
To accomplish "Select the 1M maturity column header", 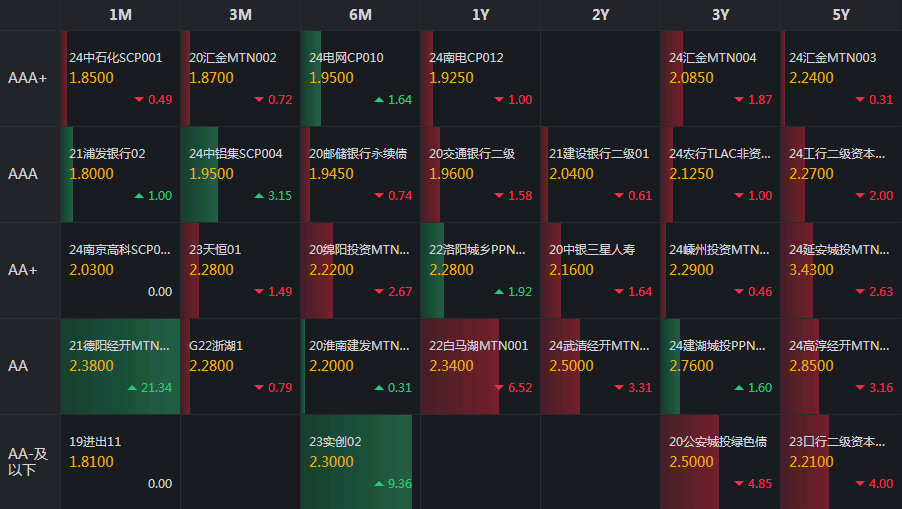I will pos(120,15).
